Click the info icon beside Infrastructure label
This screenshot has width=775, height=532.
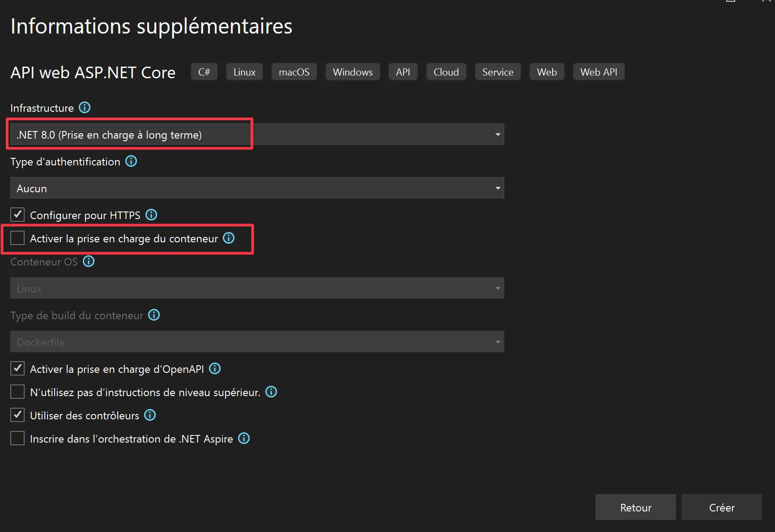[85, 108]
